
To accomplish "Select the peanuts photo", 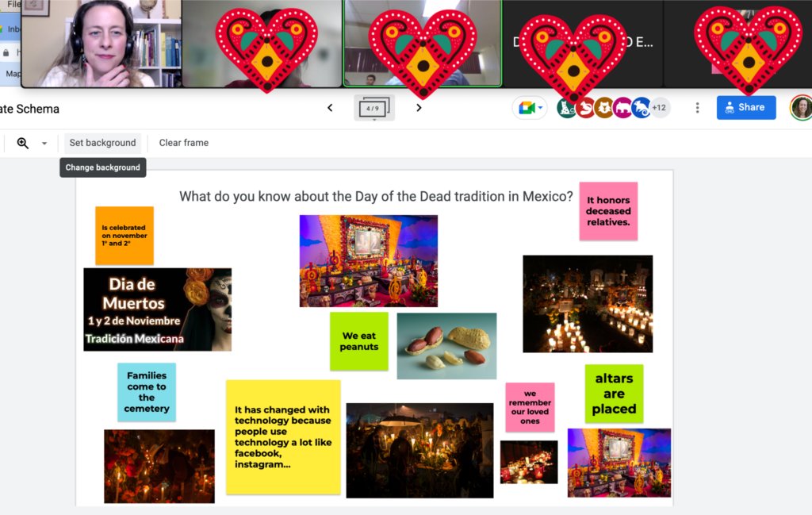I will tap(447, 346).
